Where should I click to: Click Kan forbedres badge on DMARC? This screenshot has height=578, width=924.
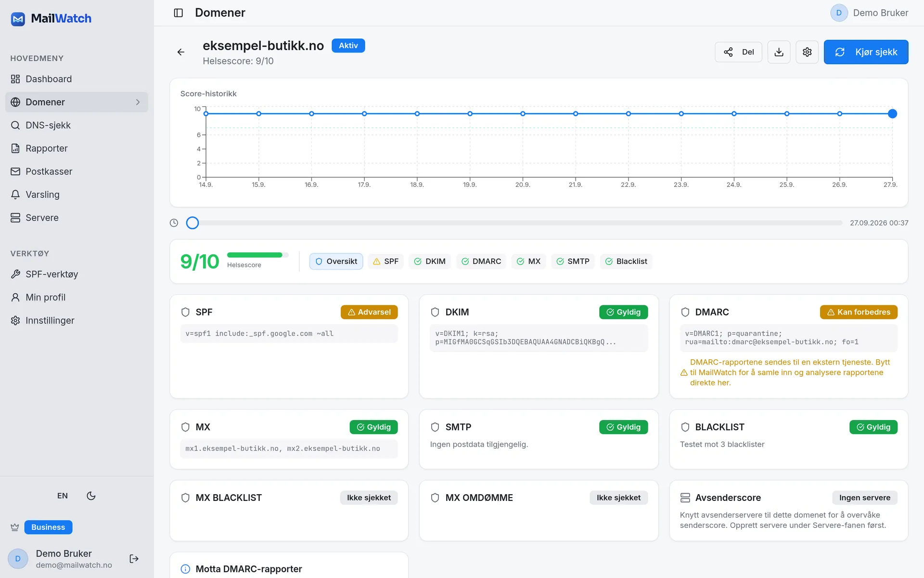[x=859, y=312]
